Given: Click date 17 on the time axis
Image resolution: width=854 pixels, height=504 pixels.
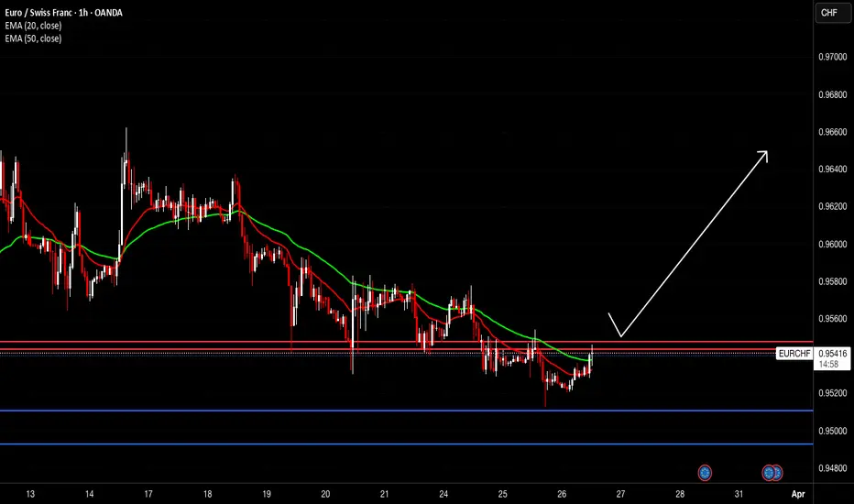Looking at the screenshot, I should coord(148,494).
